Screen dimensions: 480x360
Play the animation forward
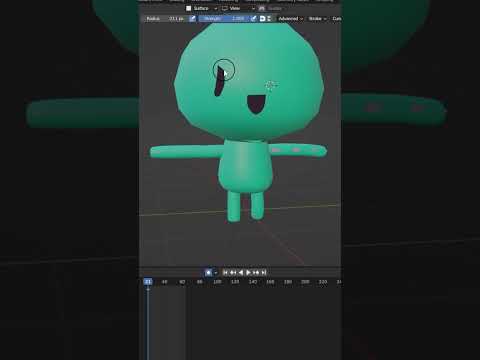(248, 273)
